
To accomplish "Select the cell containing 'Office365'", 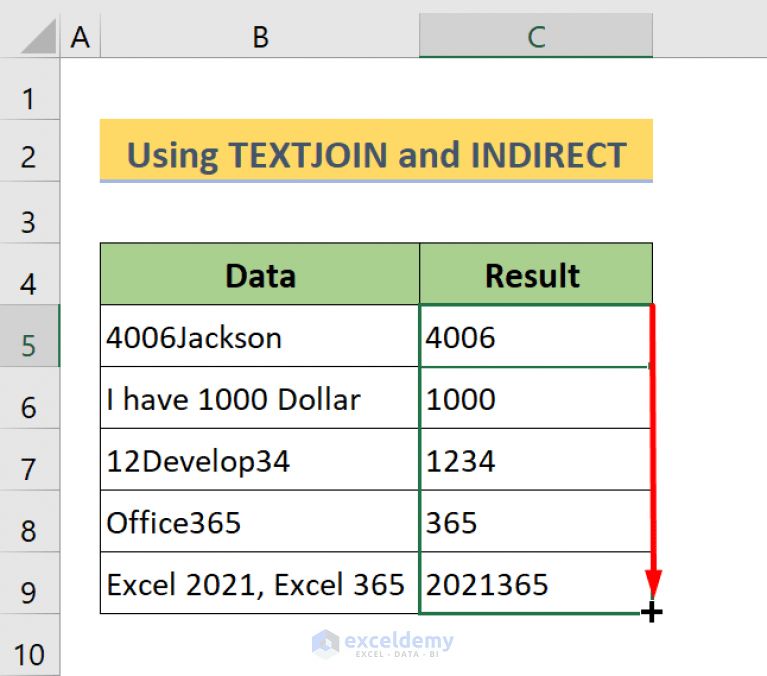I will pyautogui.click(x=260, y=521).
